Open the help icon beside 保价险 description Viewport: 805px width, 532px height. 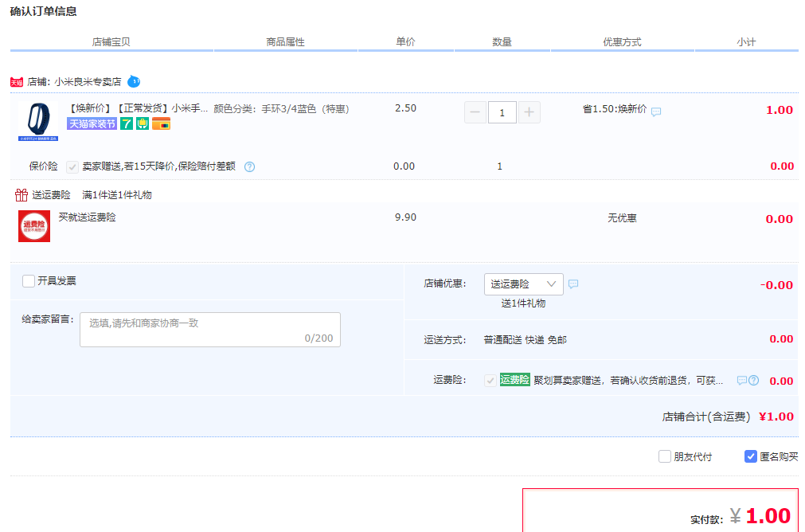point(249,166)
